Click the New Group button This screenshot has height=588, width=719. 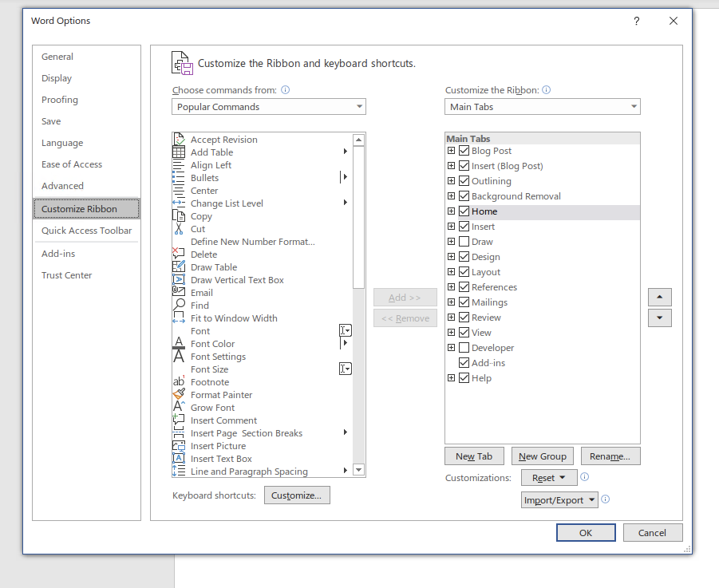tap(543, 456)
